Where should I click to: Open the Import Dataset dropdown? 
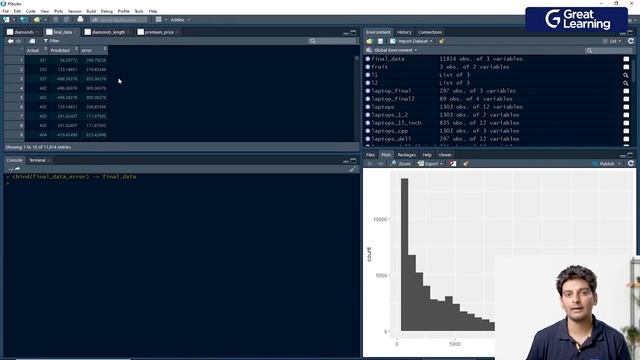[411, 41]
